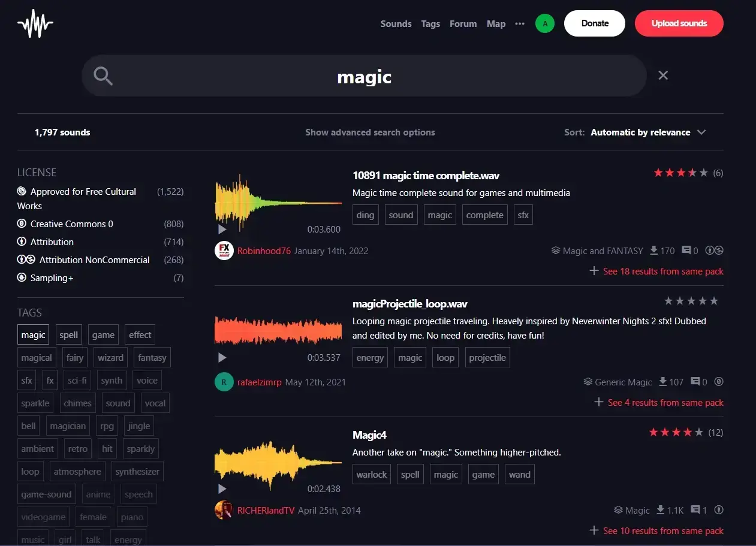The width and height of the screenshot is (756, 546).
Task: Show advanced search options
Action: [x=370, y=132]
